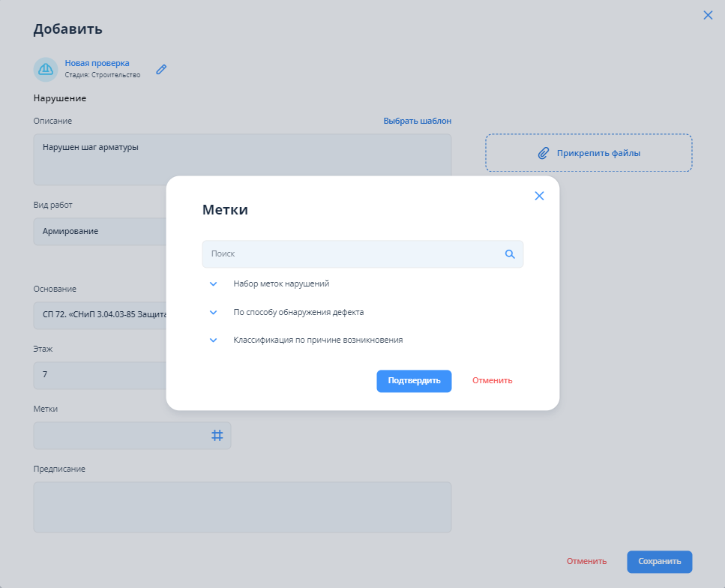
Task: Close the Метки dialog with X icon
Action: (x=539, y=196)
